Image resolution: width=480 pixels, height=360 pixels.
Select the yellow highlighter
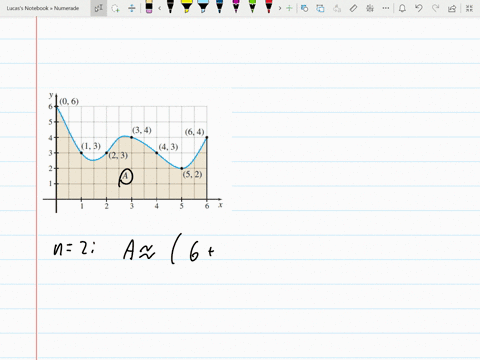point(186,7)
